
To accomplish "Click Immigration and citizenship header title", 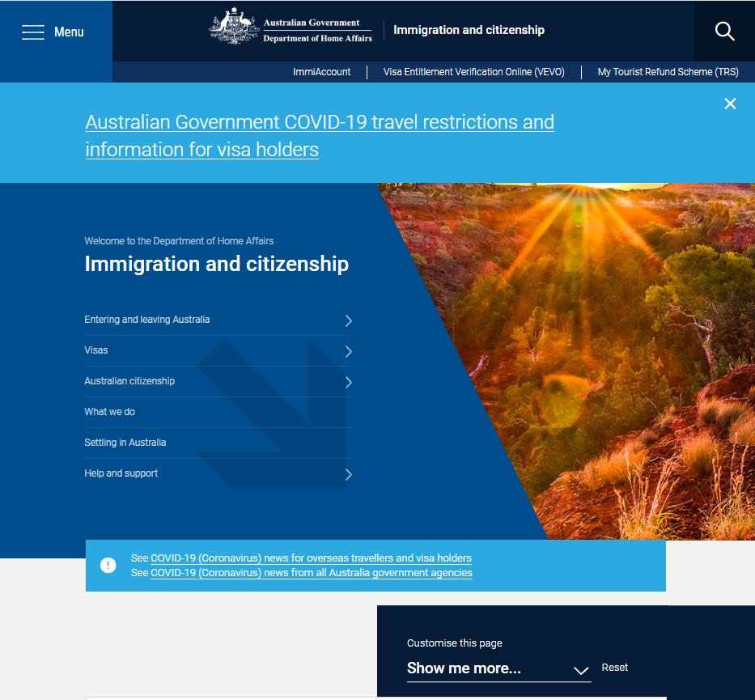I will (469, 30).
